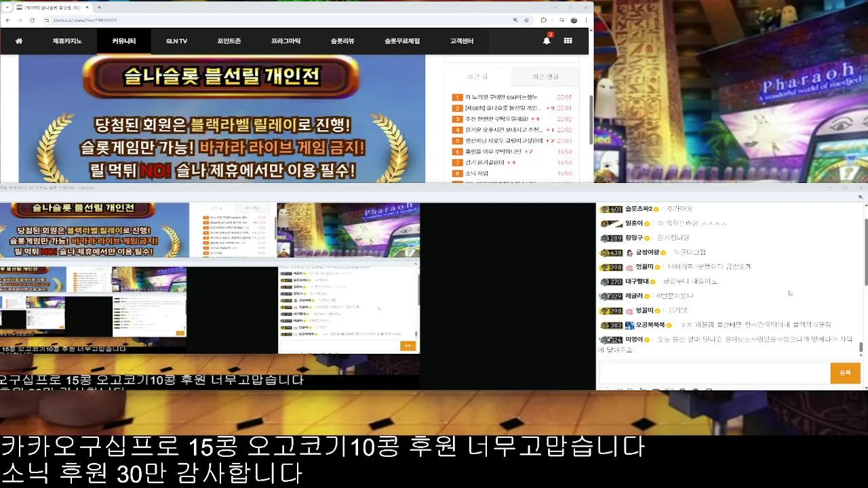868x488 pixels.
Task: Go back with the browser back arrow
Action: [x=7, y=20]
